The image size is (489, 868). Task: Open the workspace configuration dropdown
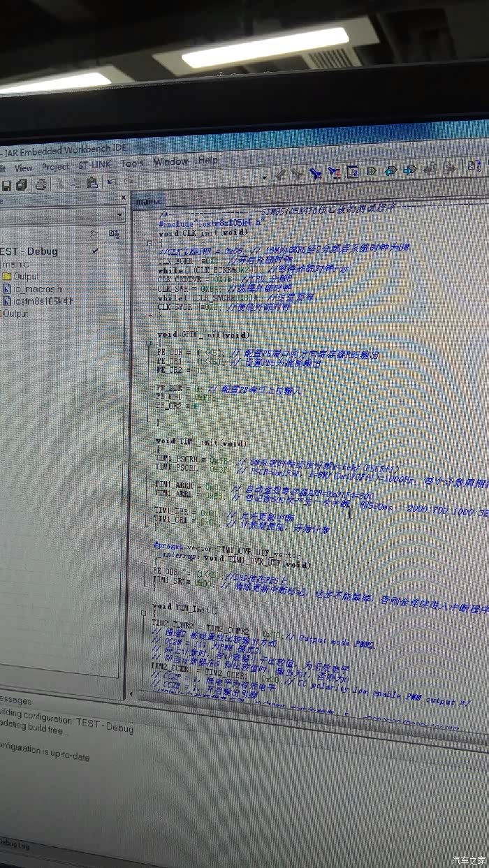click(x=119, y=215)
